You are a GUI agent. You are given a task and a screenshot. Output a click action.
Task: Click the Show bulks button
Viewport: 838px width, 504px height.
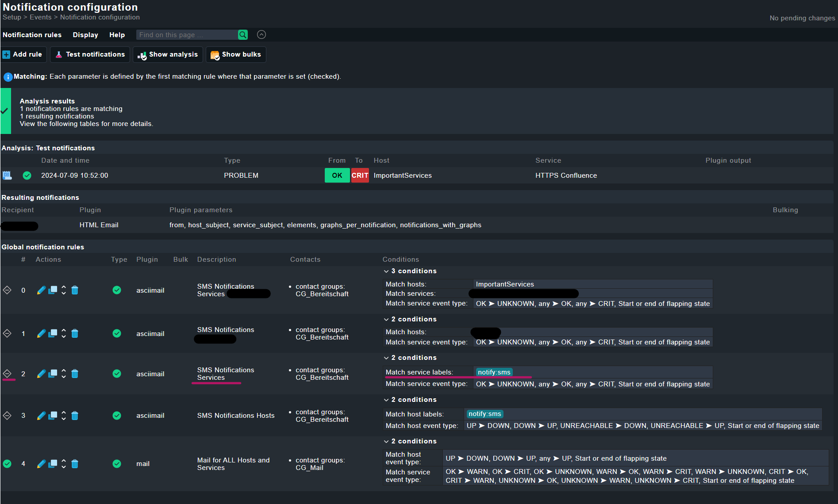(x=236, y=54)
